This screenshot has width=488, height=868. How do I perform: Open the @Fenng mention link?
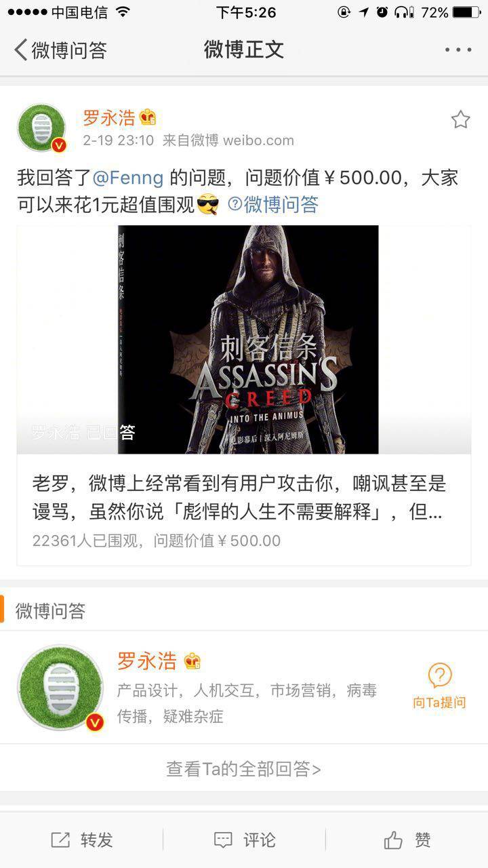tap(127, 178)
